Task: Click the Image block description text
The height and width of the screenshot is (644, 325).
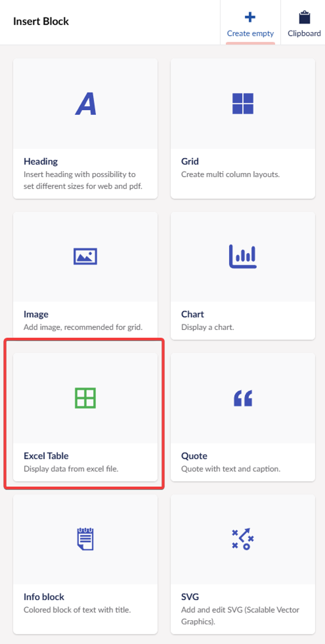Action: pos(83,327)
